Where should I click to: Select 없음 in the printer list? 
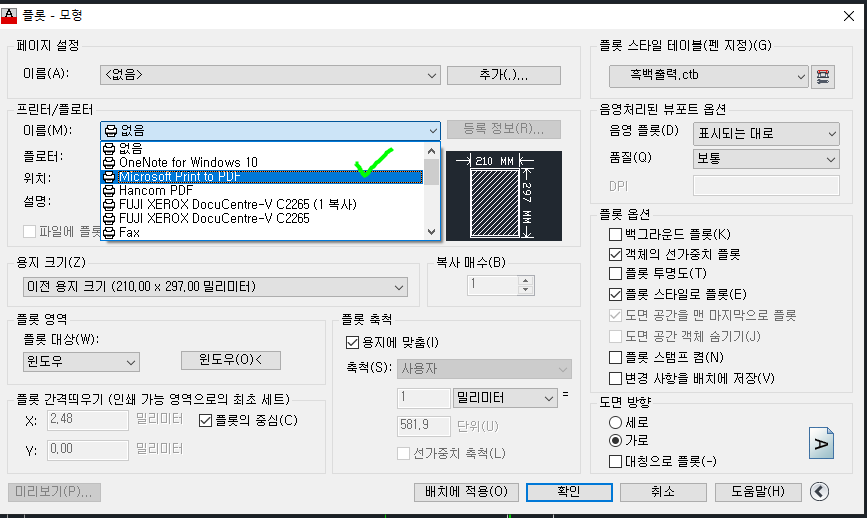262,148
